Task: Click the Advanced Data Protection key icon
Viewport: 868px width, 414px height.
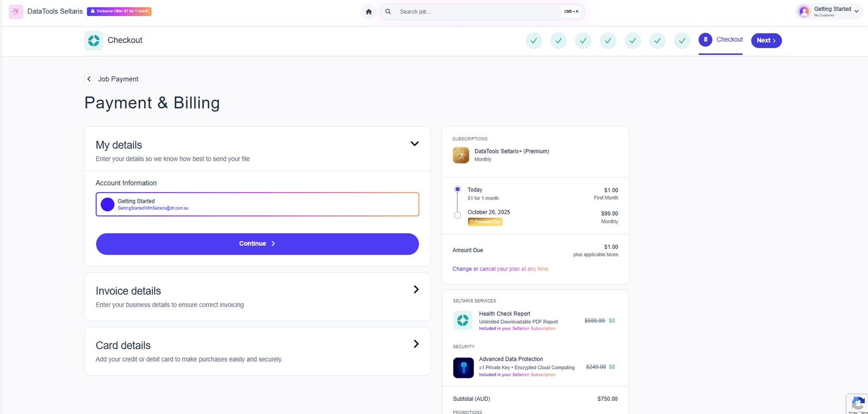Action: tap(463, 367)
